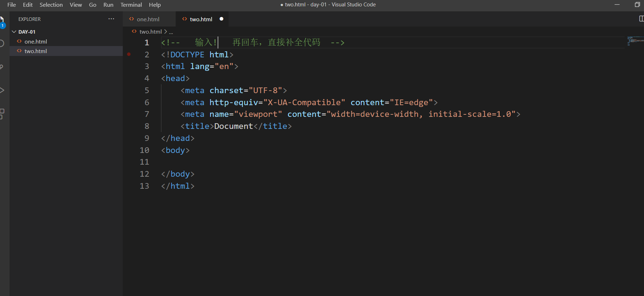Click the DOCTYPE text on line 2
This screenshot has width=644, height=296.
(x=187, y=55)
